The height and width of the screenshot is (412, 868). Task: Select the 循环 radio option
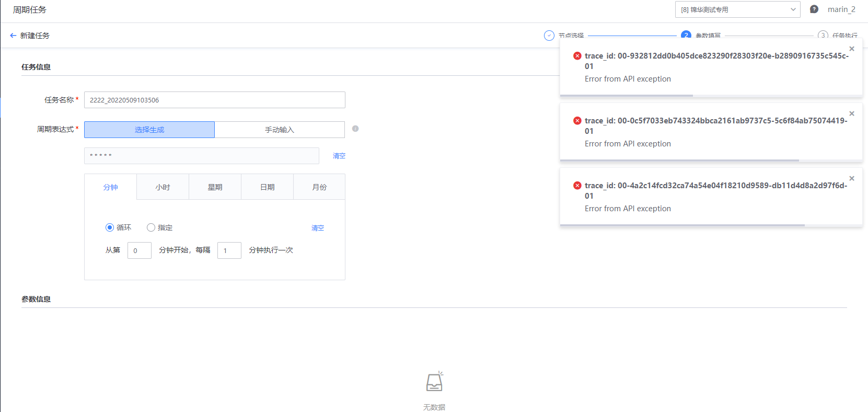tap(110, 227)
